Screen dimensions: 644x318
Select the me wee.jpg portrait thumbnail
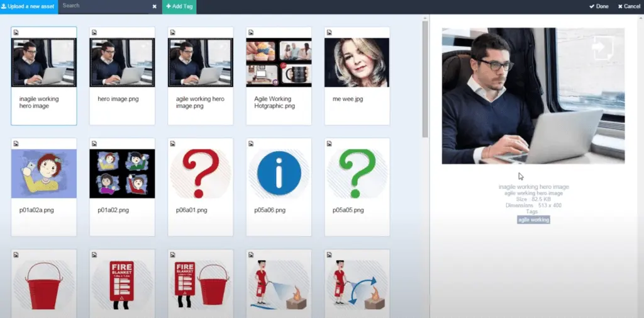(x=357, y=62)
